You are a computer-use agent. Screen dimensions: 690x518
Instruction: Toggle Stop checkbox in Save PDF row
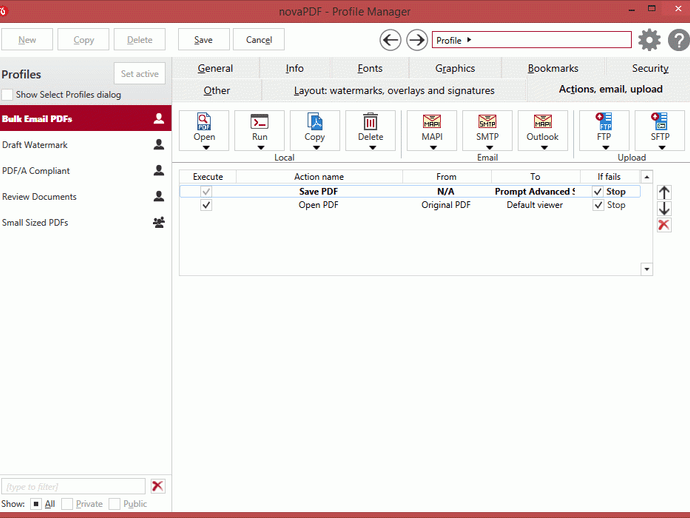click(x=598, y=191)
